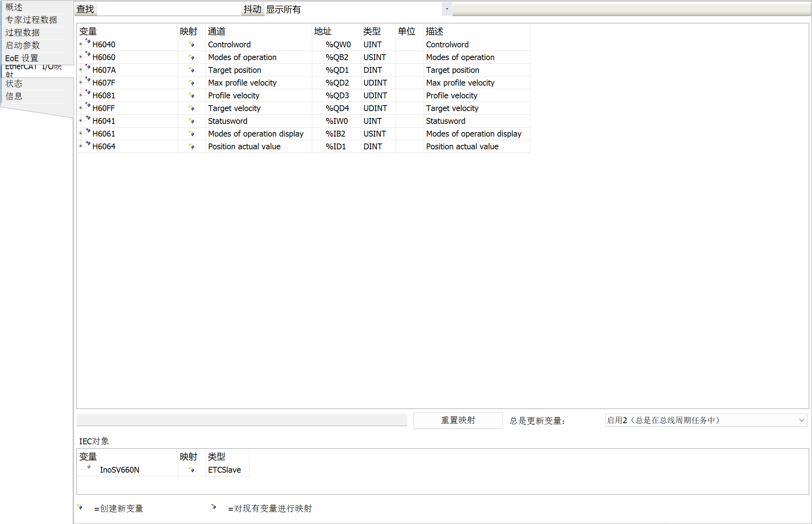The height and width of the screenshot is (524, 812).
Task: Click the variable icon beside InoSV660N
Action: (x=88, y=467)
